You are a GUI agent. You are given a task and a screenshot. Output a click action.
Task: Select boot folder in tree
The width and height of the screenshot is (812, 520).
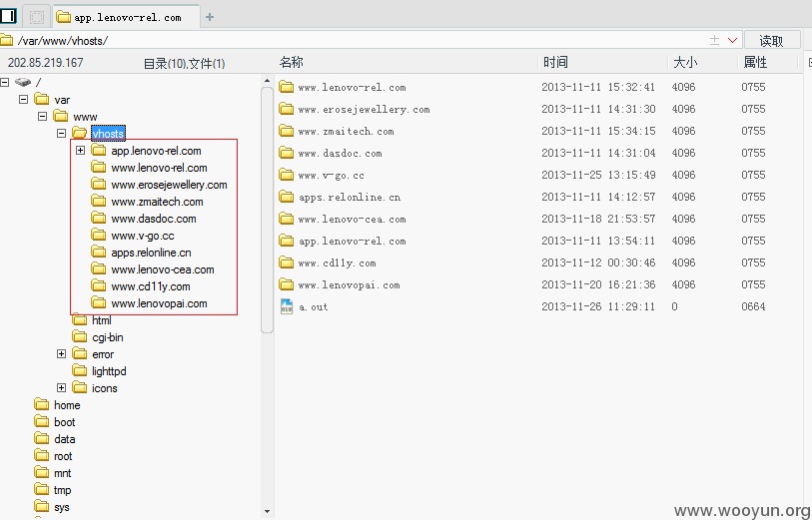[64, 422]
